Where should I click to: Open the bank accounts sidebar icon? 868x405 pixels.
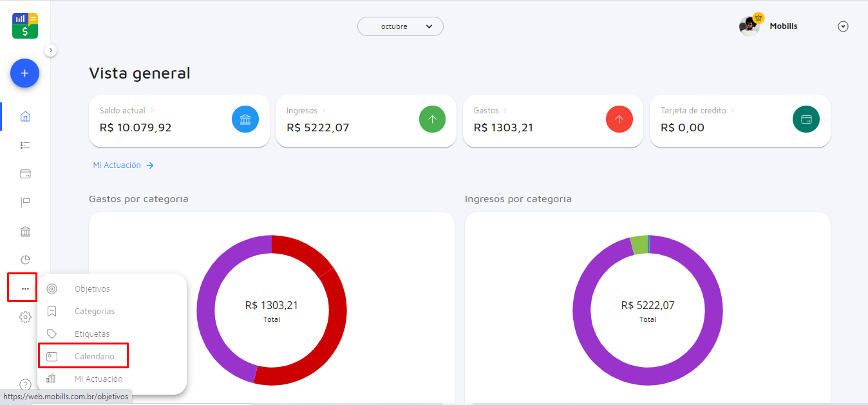pyautogui.click(x=25, y=232)
